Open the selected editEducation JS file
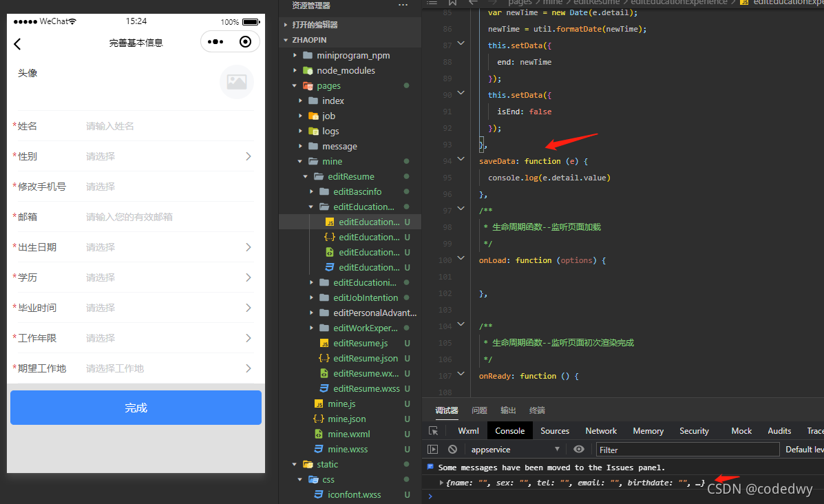 click(x=350, y=222)
